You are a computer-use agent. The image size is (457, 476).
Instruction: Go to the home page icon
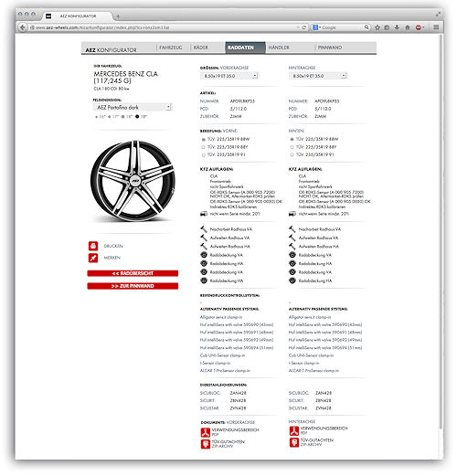click(x=408, y=27)
